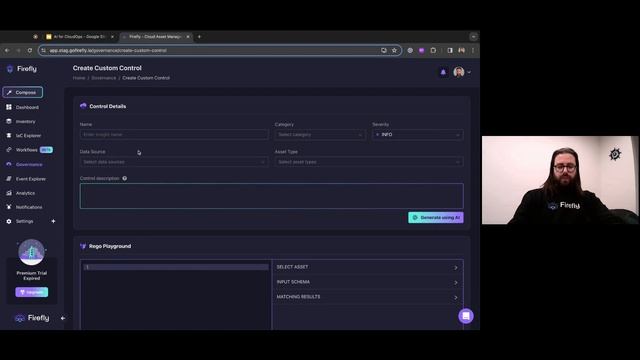Open the Category dropdown
This screenshot has width=640, height=360.
pos(320,135)
